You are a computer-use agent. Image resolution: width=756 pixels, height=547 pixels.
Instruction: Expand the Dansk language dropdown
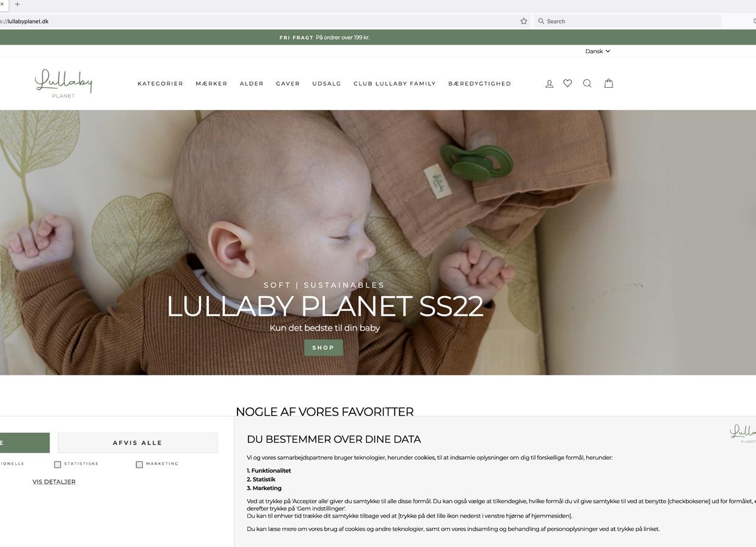point(597,51)
